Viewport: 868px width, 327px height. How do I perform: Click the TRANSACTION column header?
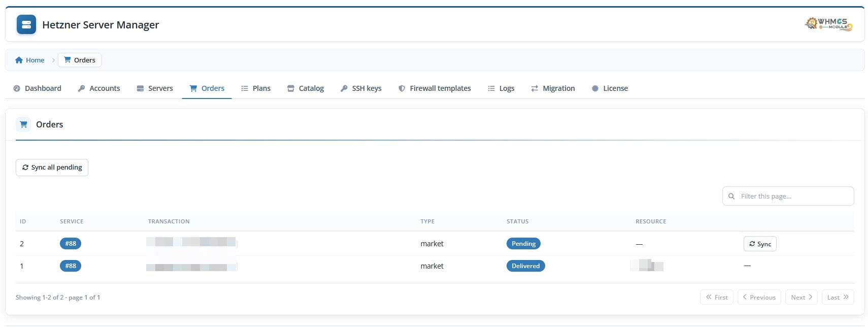(169, 221)
